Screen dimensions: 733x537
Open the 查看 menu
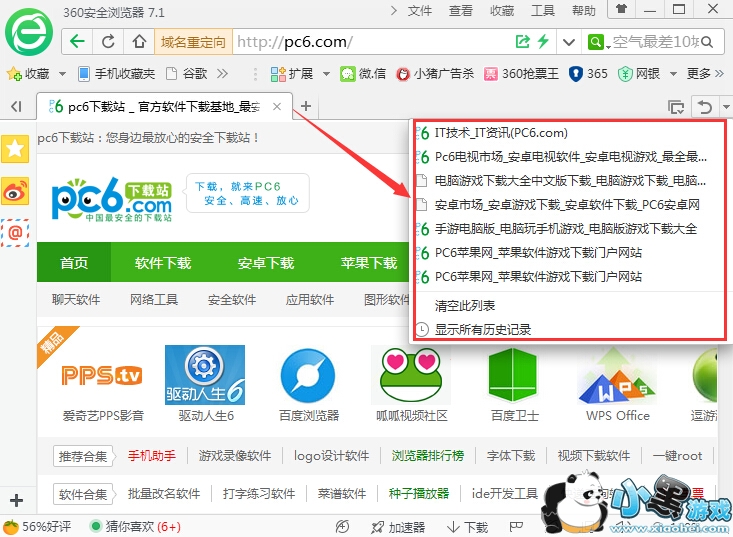click(460, 11)
